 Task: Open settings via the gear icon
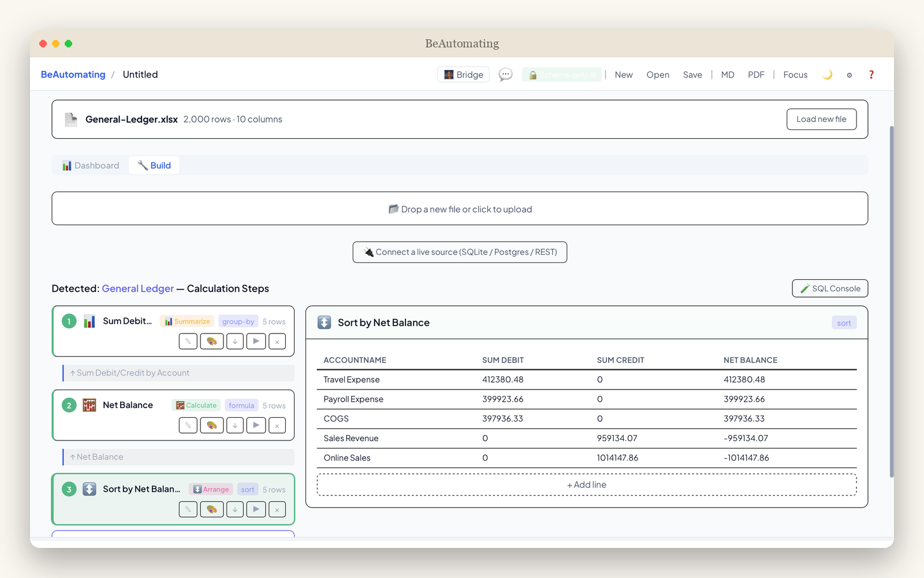coord(850,75)
